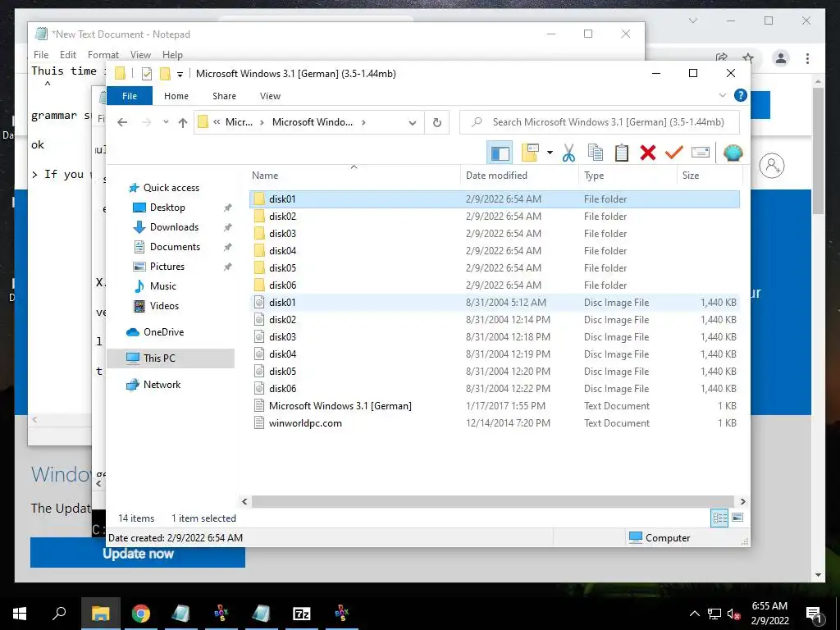Go back with the Back arrow
Screen dimensions: 840x630
pos(122,122)
